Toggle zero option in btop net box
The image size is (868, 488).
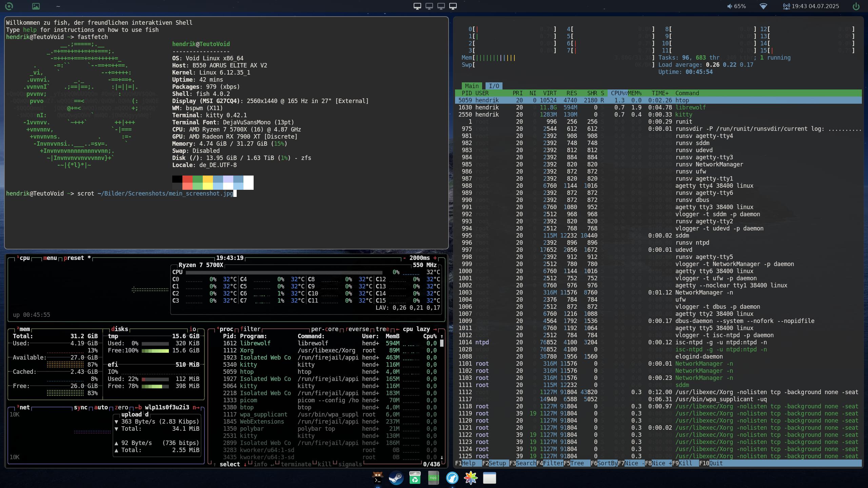click(x=121, y=407)
